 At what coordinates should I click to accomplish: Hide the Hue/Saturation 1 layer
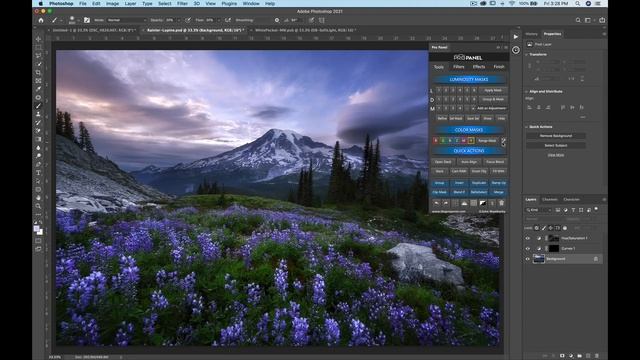point(528,238)
